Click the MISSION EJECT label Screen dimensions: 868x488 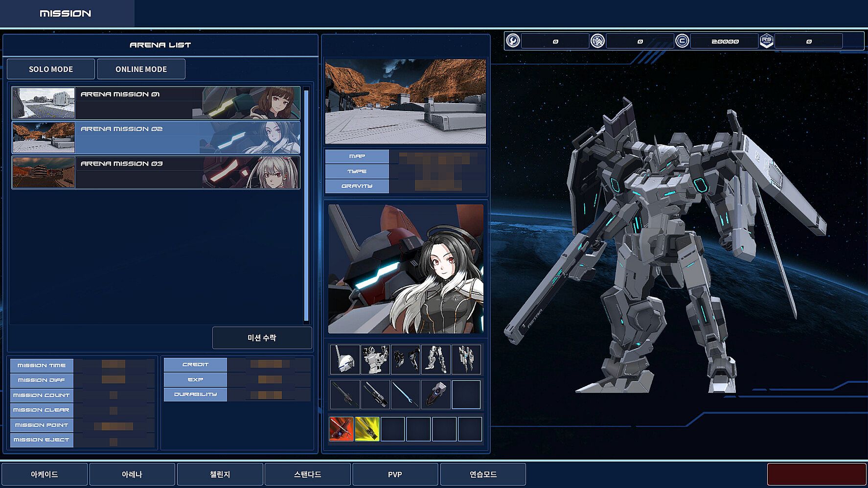[x=42, y=440]
